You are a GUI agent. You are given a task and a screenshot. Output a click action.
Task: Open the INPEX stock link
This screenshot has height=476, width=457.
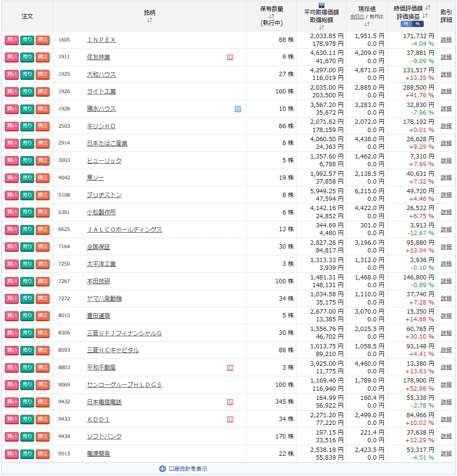coord(101,40)
